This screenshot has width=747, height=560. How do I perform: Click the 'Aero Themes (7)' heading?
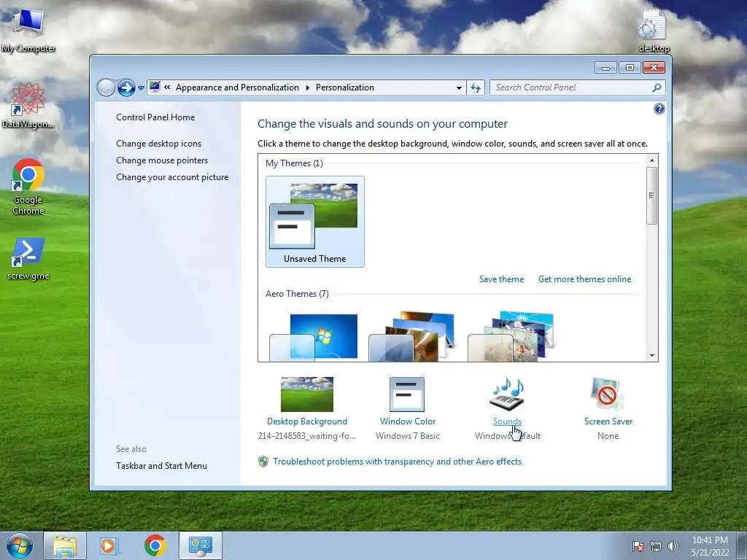(x=298, y=294)
